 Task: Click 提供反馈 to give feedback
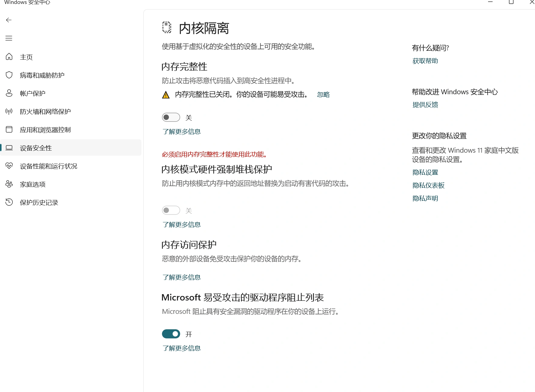tap(424, 105)
